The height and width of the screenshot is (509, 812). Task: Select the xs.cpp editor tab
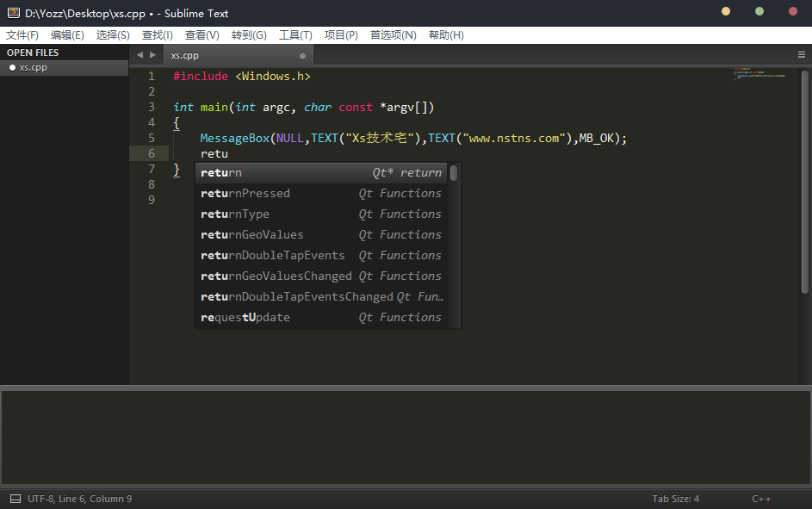click(x=239, y=55)
